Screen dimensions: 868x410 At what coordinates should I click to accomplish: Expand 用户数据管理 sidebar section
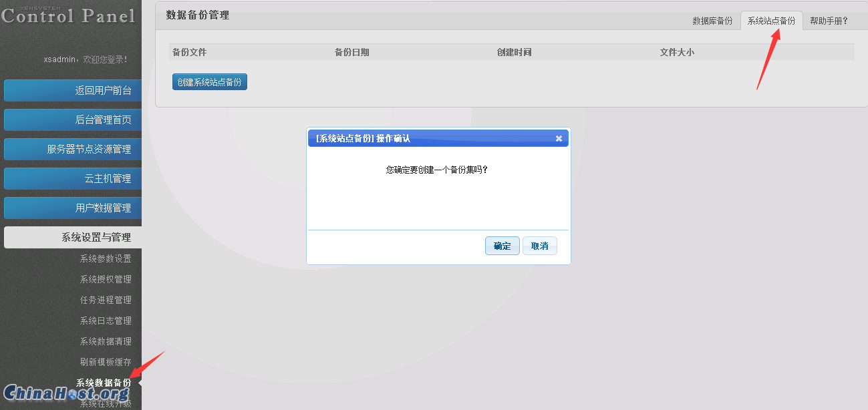73,208
